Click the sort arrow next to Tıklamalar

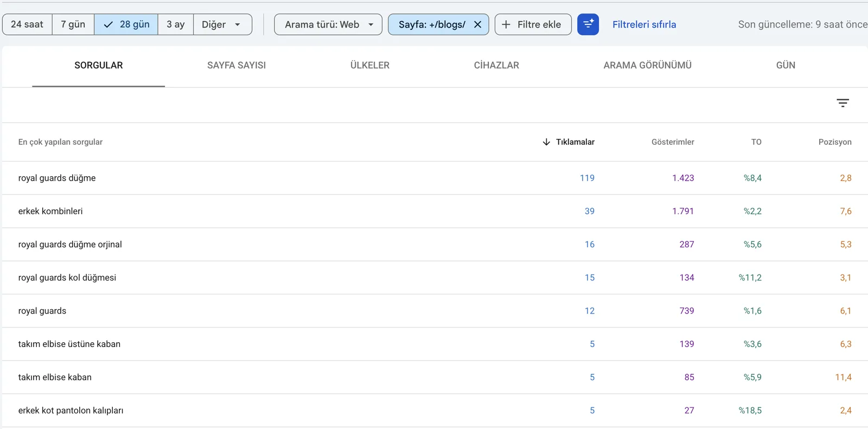pyautogui.click(x=546, y=142)
